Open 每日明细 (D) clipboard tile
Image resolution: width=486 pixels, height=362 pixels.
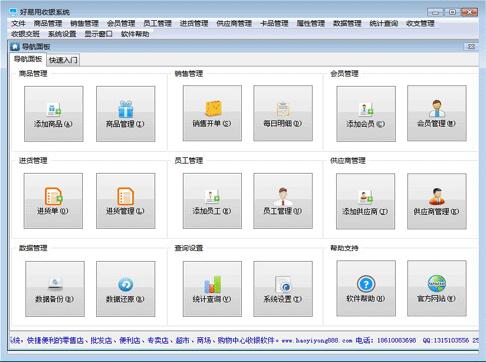click(x=283, y=113)
